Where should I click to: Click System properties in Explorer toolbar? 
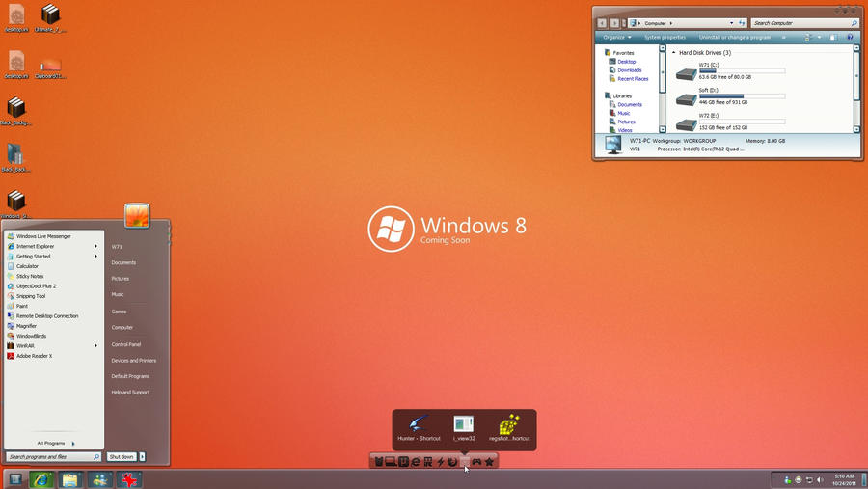click(665, 37)
